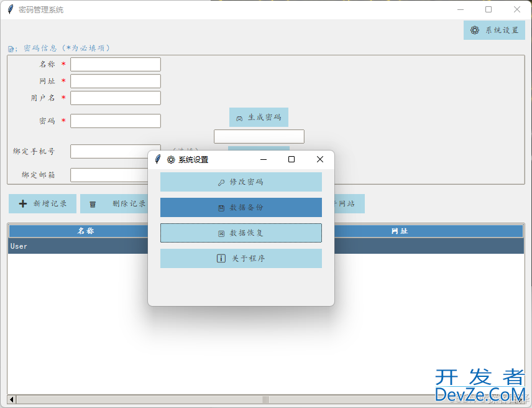Click the 密码 input field
The width and height of the screenshot is (532, 408).
(x=116, y=121)
